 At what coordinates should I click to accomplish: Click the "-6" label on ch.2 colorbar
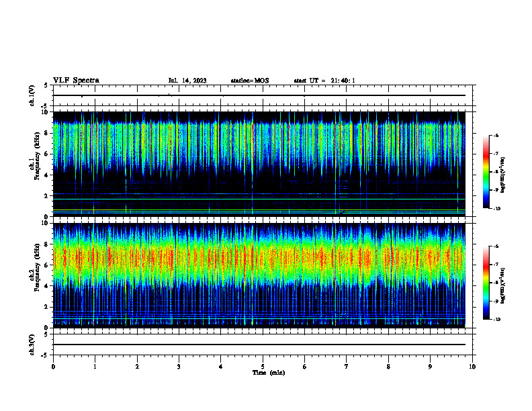pos(496,246)
